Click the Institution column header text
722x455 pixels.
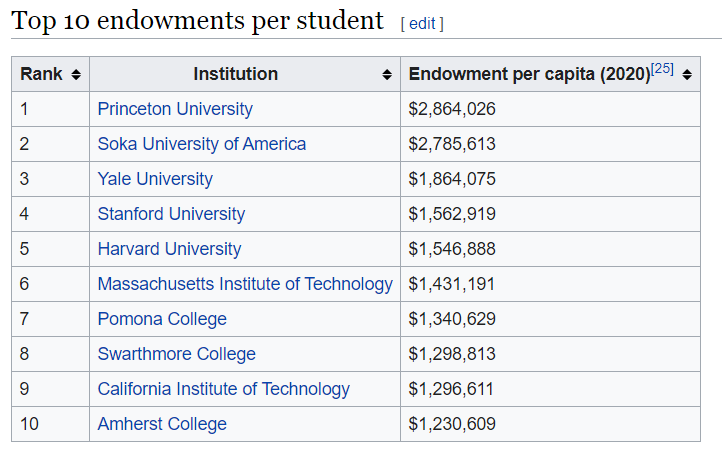[x=235, y=74]
